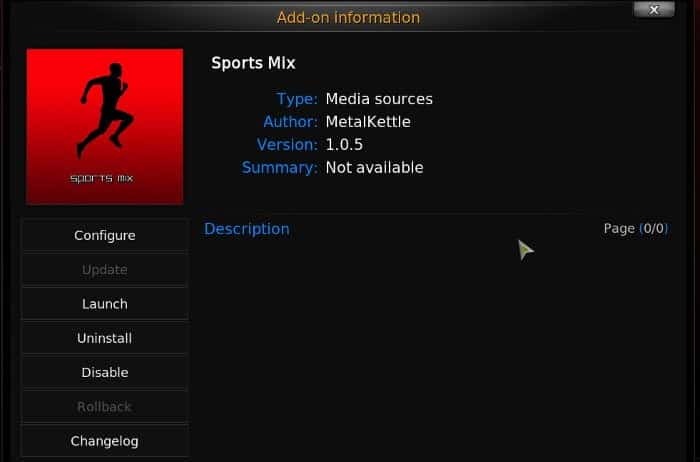Close the Add-on information dialog
This screenshot has width=700, height=462.
tap(654, 9)
